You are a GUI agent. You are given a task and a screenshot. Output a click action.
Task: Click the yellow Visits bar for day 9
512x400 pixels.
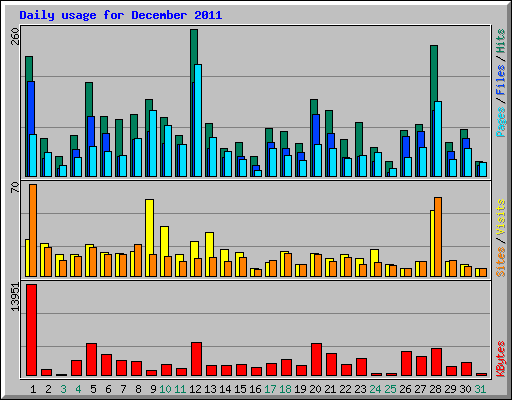coord(150,227)
